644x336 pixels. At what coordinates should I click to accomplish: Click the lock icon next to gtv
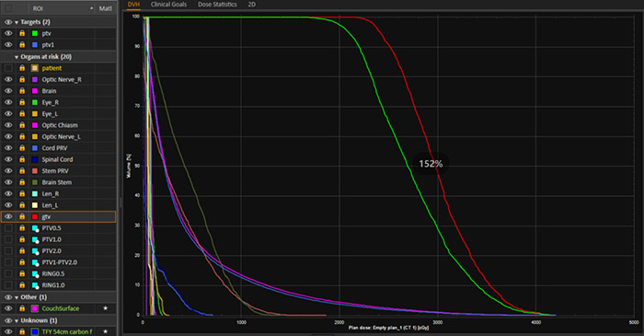(x=22, y=216)
